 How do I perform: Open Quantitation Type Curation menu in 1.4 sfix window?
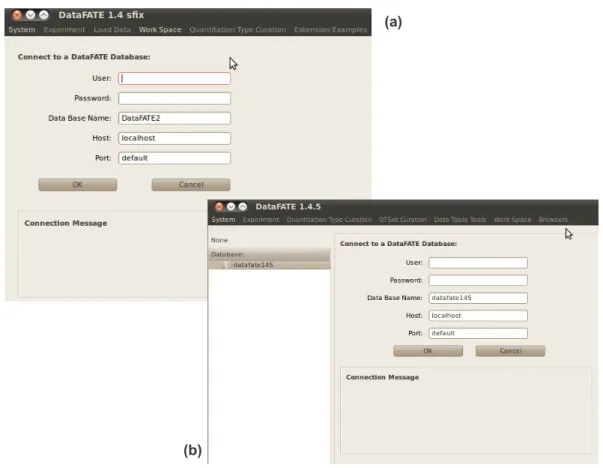tap(238, 30)
